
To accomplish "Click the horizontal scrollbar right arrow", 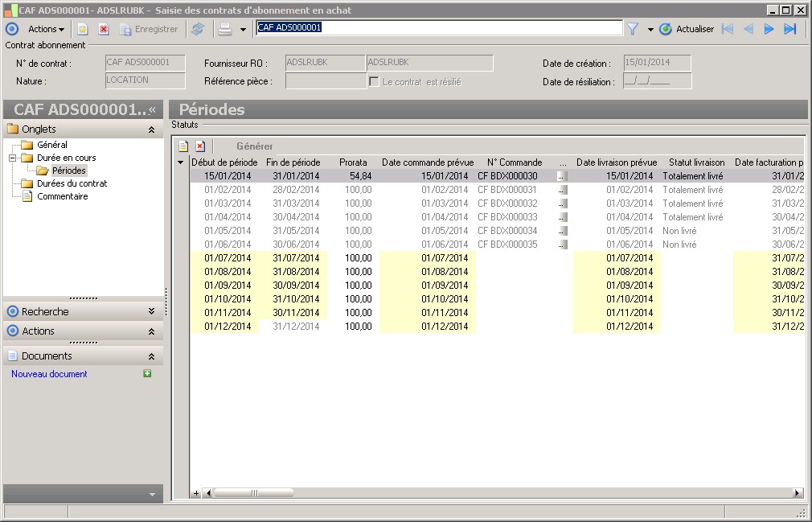I will 798,493.
